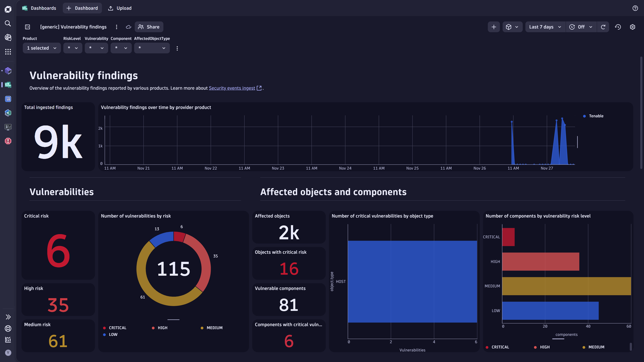644x362 pixels.
Task: Click the [generic] Vulnerability findings title
Action: pos(73,27)
